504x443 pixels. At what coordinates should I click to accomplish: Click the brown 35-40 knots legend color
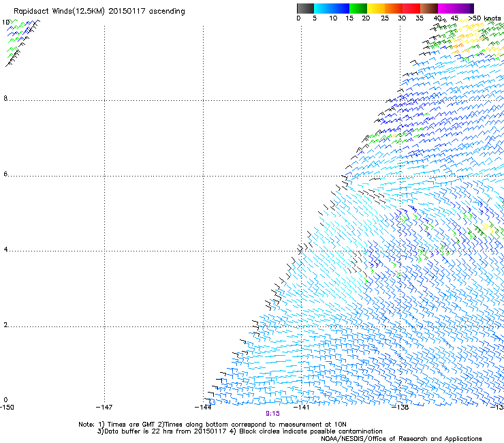pyautogui.click(x=429, y=8)
